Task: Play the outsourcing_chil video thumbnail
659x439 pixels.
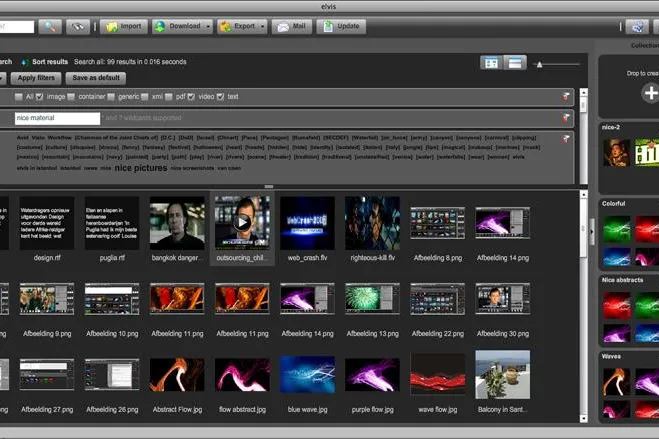Action: tap(242, 223)
